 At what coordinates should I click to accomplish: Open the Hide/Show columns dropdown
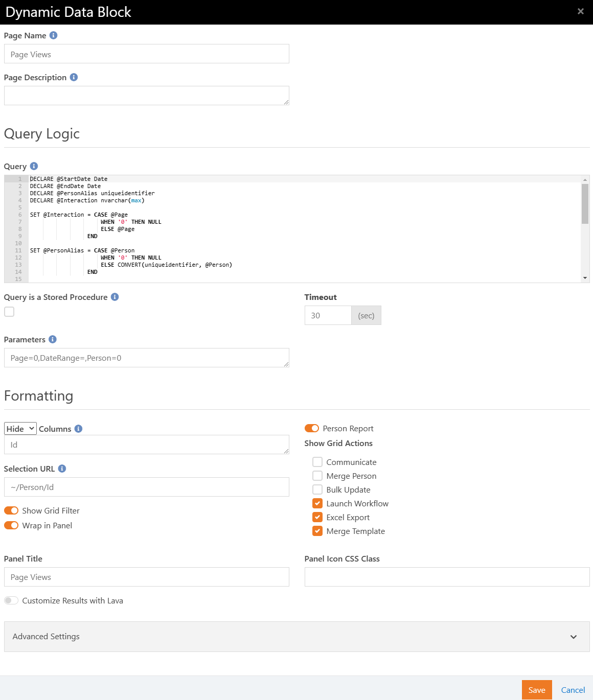(20, 429)
